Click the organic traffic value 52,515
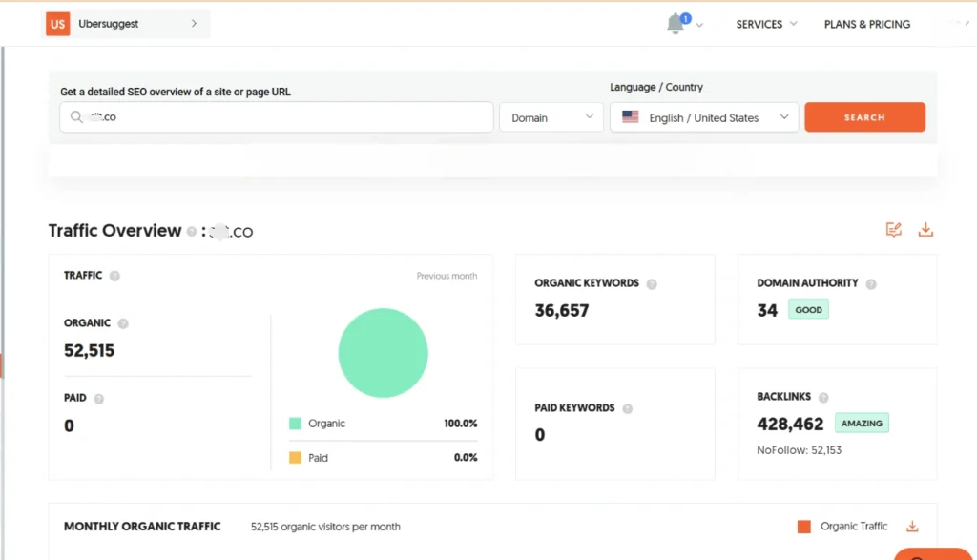The image size is (977, 560). tap(89, 351)
